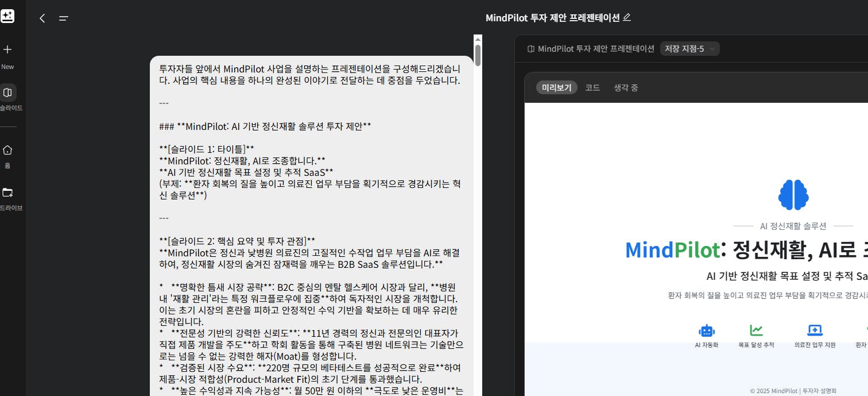868x396 pixels.
Task: Click the 목표 달성 추적 chart icon
Action: [757, 330]
